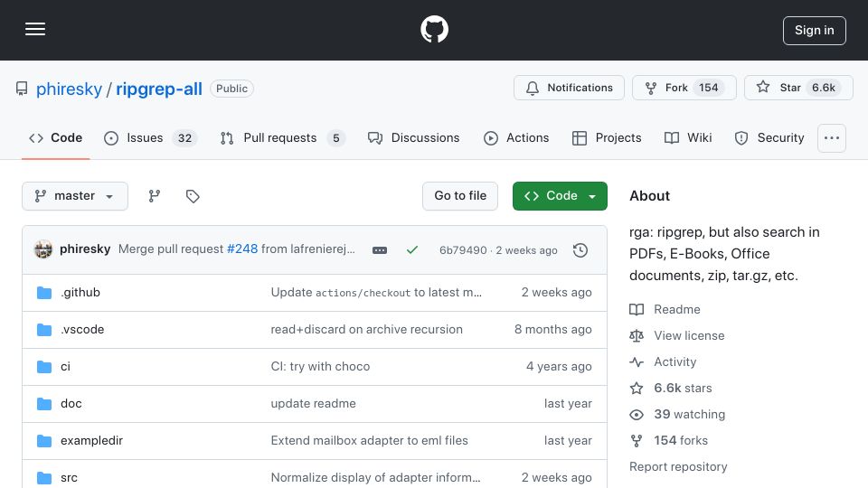Open the 39 watching link
This screenshot has height=488, width=868.
tap(677, 415)
